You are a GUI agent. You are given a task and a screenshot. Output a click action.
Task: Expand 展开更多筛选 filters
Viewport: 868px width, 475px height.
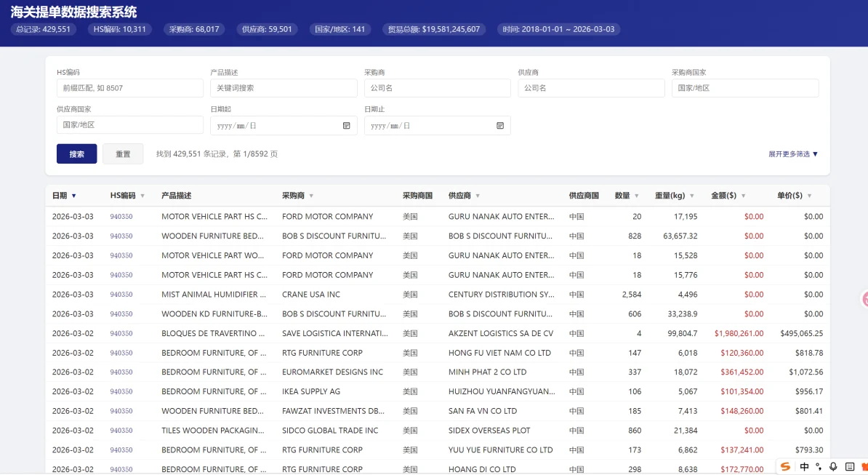792,154
